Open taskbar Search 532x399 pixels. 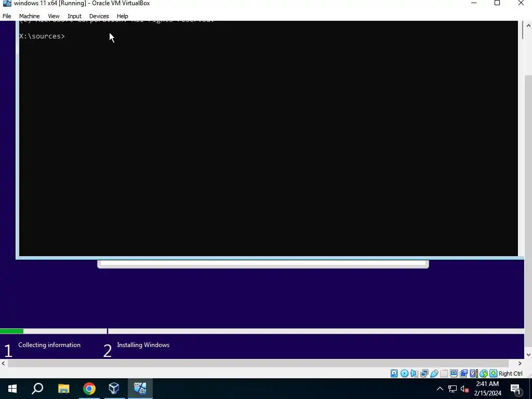[37, 389]
